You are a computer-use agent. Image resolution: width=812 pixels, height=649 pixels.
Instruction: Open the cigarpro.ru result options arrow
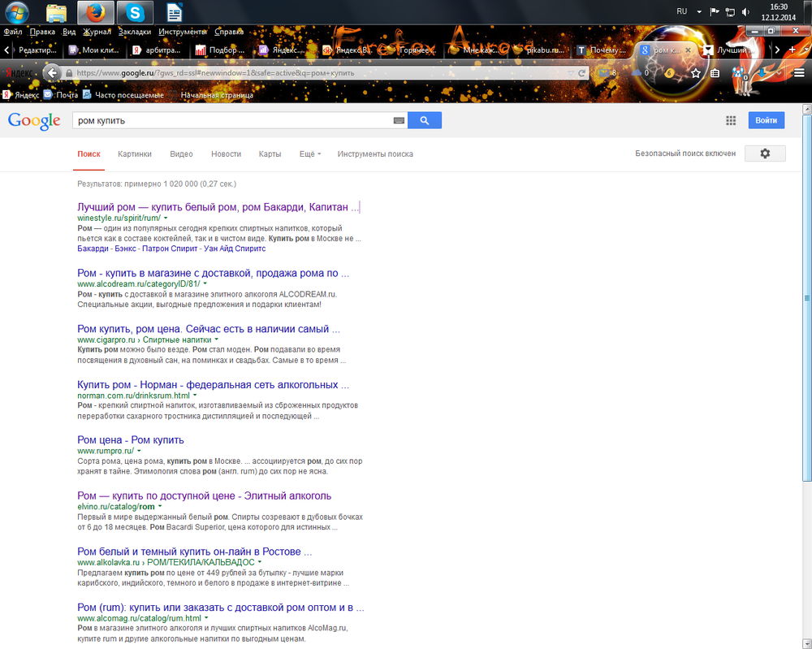(217, 340)
